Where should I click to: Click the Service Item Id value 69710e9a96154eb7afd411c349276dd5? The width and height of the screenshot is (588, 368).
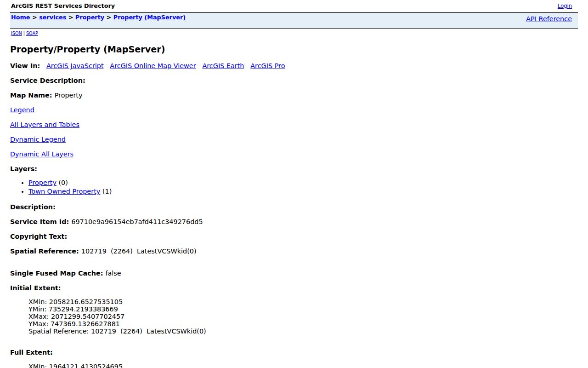[137, 222]
